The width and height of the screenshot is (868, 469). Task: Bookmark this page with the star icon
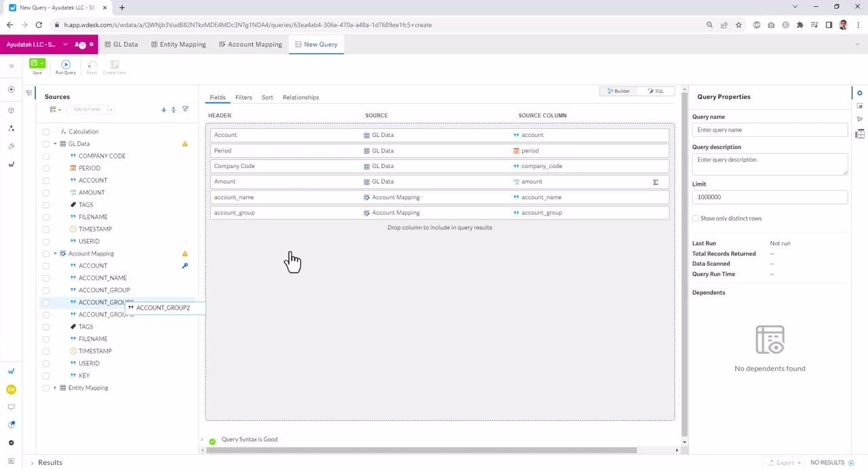[738, 25]
